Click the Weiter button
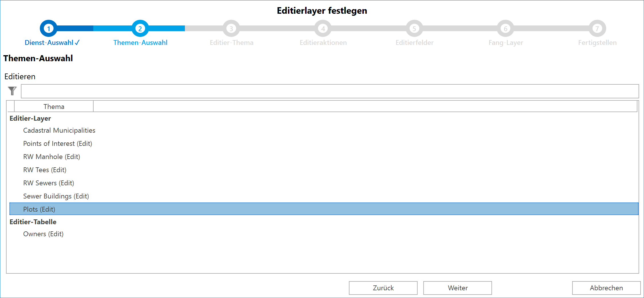Screen dimensions: 644x298 [457, 288]
